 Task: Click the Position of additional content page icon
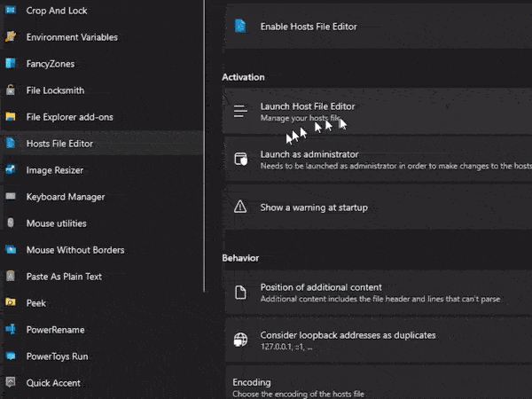point(240,293)
